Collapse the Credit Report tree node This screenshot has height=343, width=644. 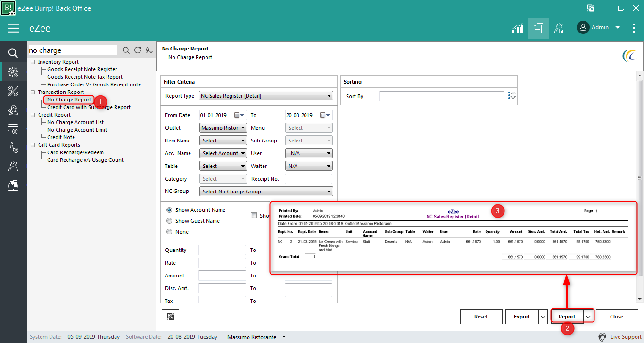coord(33,115)
